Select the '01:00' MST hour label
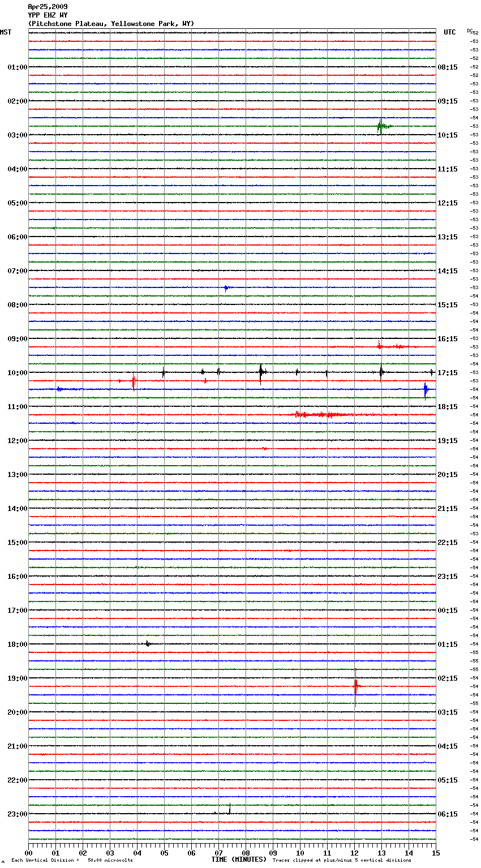The image size is (481, 868). point(17,67)
